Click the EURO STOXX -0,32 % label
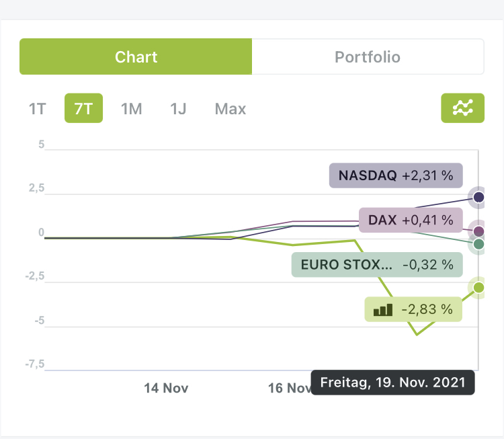 [377, 265]
